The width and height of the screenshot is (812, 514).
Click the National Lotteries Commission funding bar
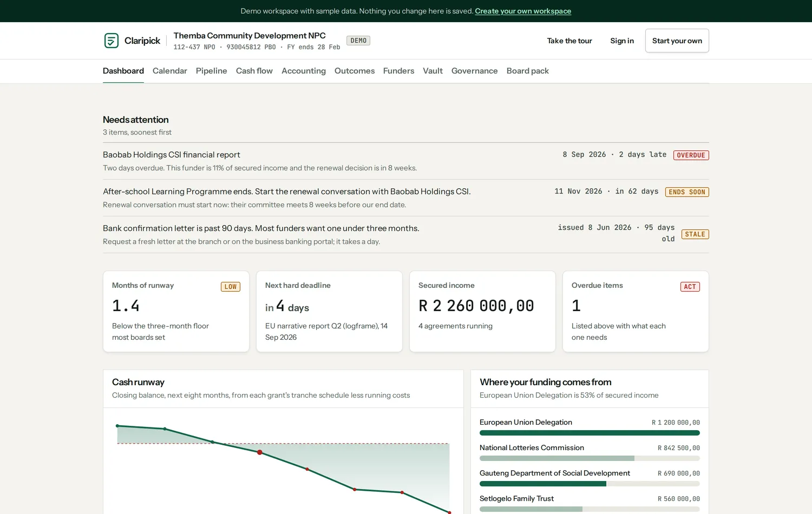tap(590, 458)
